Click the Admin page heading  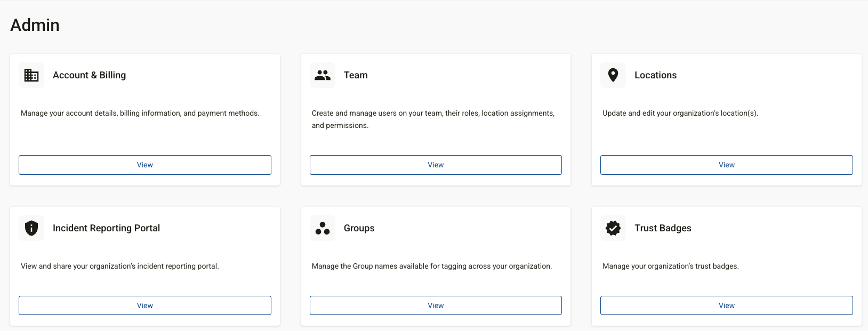pyautogui.click(x=35, y=25)
